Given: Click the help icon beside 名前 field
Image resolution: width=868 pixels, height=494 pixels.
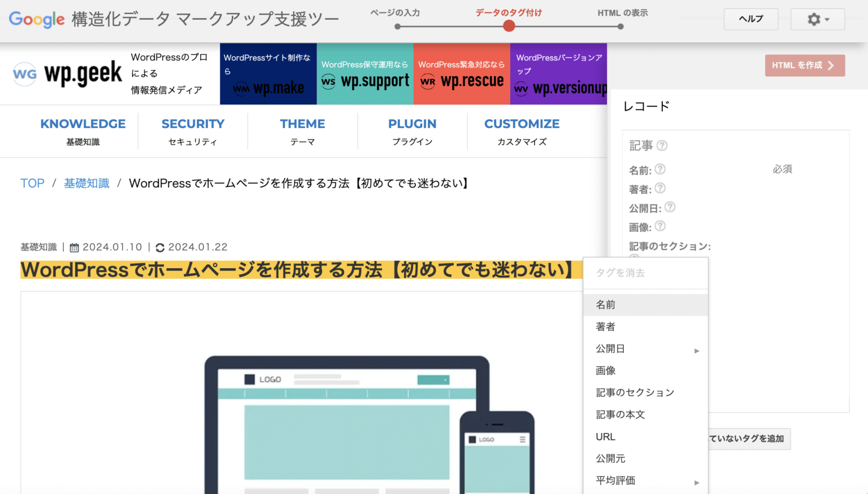Looking at the screenshot, I should pyautogui.click(x=660, y=169).
